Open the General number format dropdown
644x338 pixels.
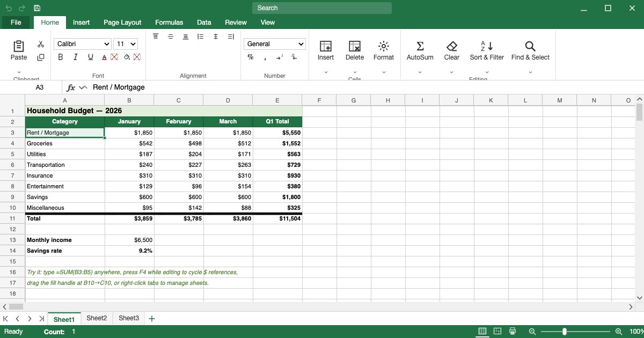click(x=275, y=44)
